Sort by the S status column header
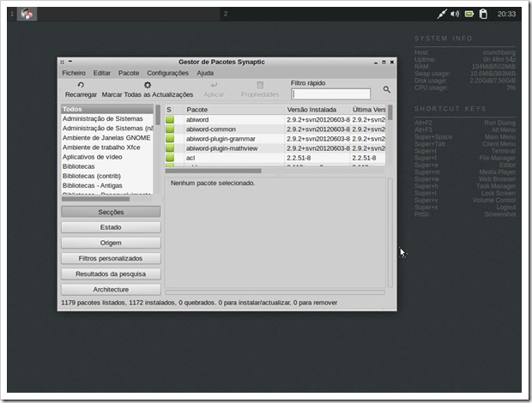 (174, 110)
